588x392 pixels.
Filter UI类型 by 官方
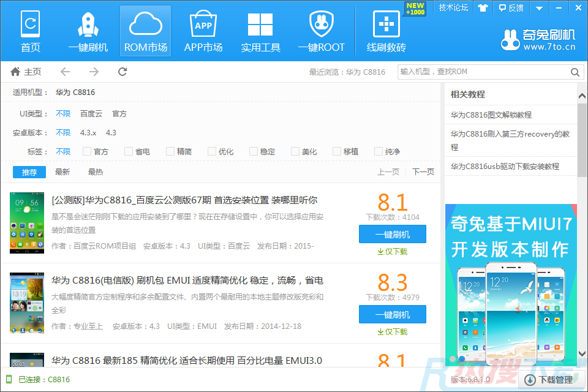point(119,114)
